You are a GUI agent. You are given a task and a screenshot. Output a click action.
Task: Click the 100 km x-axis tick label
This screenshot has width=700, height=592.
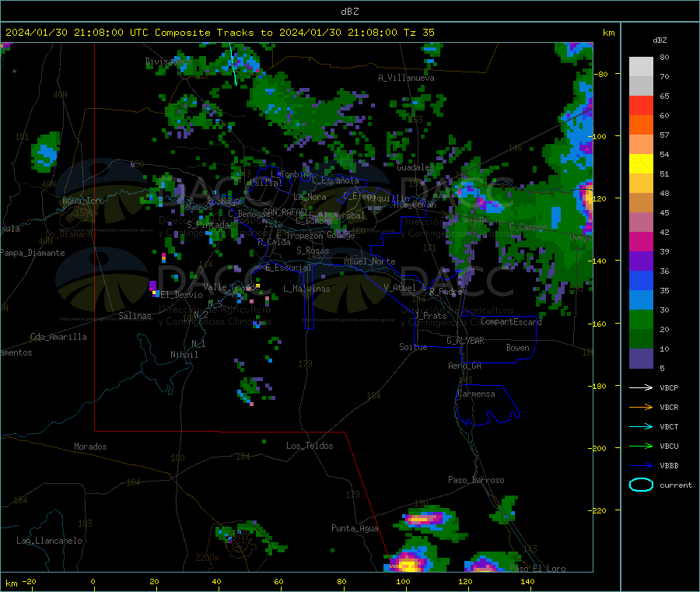(403, 581)
